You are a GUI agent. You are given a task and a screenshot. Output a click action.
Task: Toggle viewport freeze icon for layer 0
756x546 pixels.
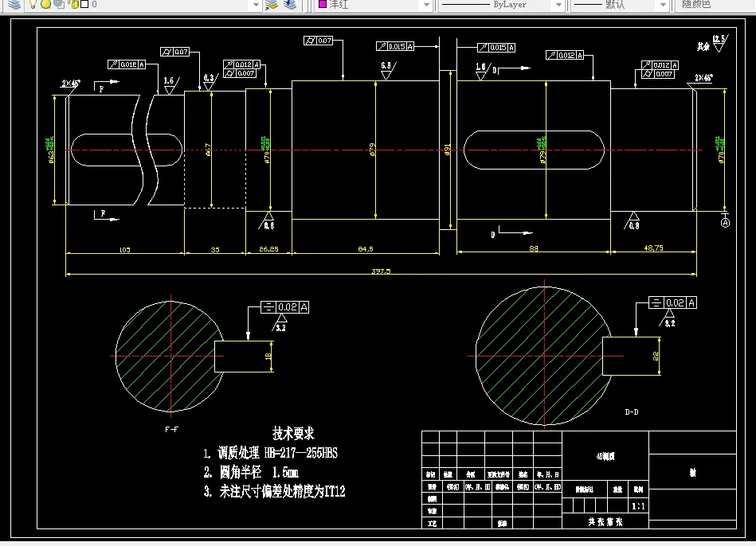(59, 4)
